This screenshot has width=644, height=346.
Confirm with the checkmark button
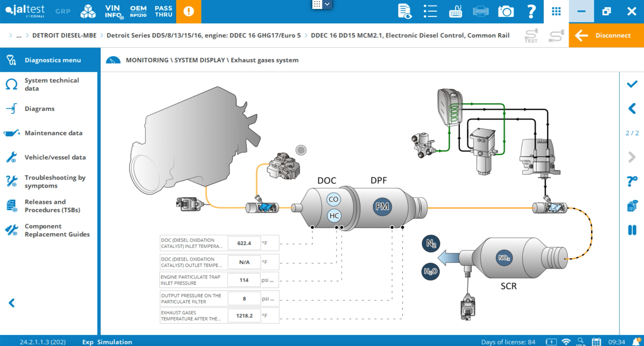(632, 84)
